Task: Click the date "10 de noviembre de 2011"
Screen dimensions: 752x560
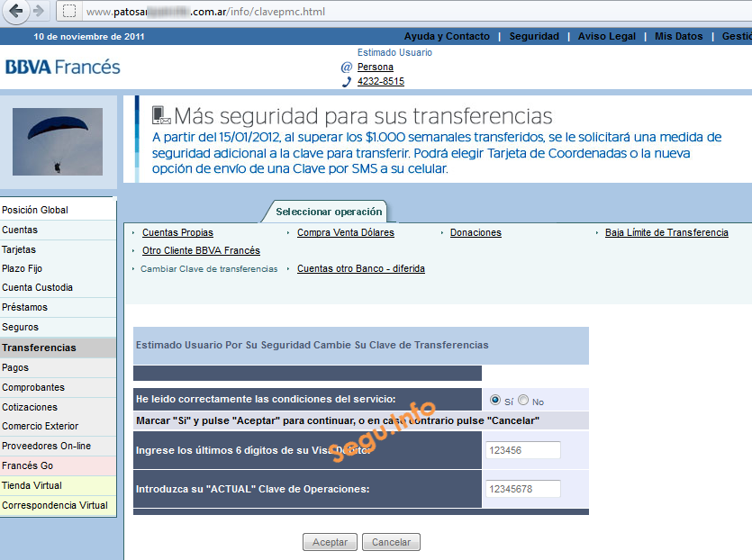Action: click(89, 36)
